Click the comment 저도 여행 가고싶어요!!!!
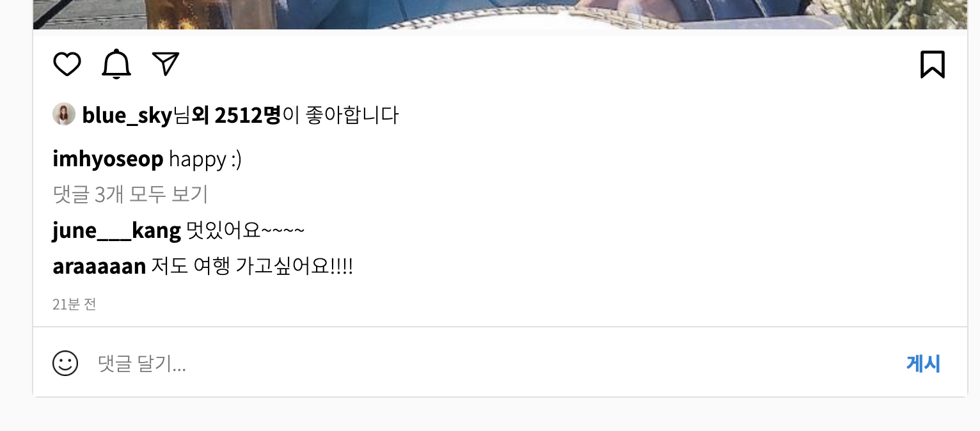This screenshot has width=980, height=431. pos(252,266)
